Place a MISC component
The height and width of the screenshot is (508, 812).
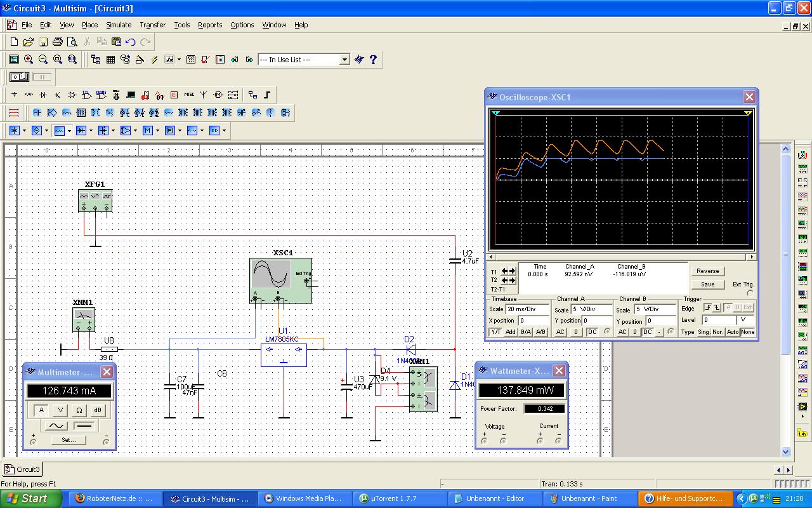pos(189,95)
